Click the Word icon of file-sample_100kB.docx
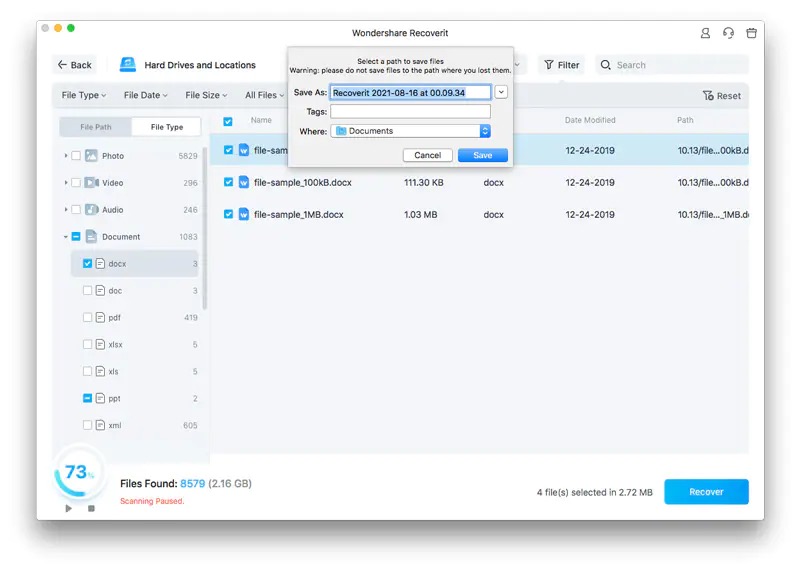The width and height of the screenshot is (800, 571). [244, 182]
